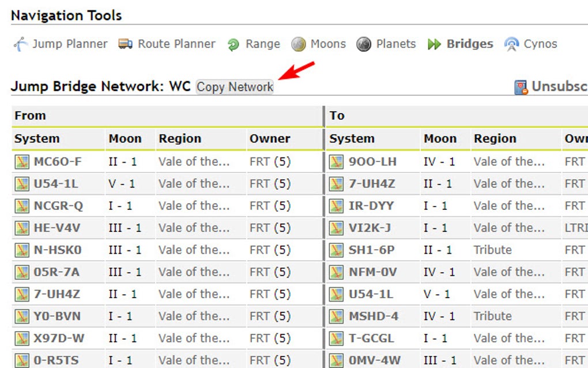This screenshot has width=588, height=368.
Task: Open map icon for MSHD-4 destination
Action: click(x=337, y=317)
